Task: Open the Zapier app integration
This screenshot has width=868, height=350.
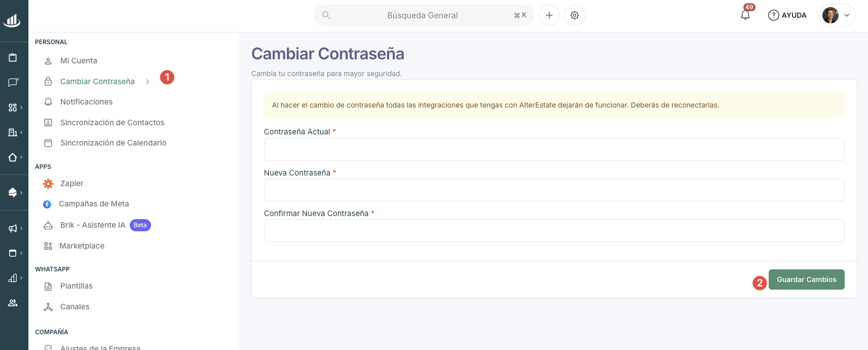Action: 71,184
